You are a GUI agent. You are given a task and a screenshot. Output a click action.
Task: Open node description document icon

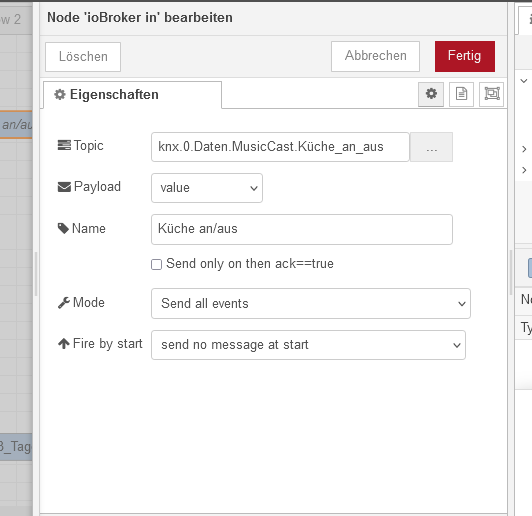click(x=461, y=94)
